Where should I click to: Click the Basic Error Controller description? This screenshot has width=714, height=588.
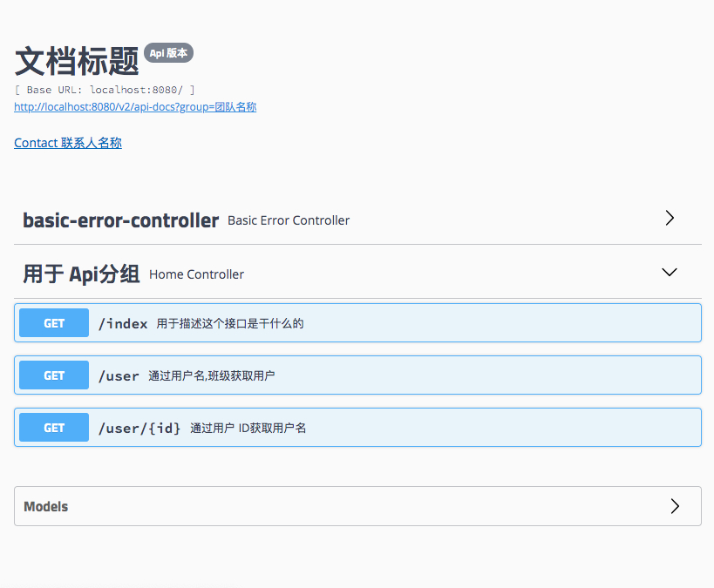pyautogui.click(x=289, y=220)
